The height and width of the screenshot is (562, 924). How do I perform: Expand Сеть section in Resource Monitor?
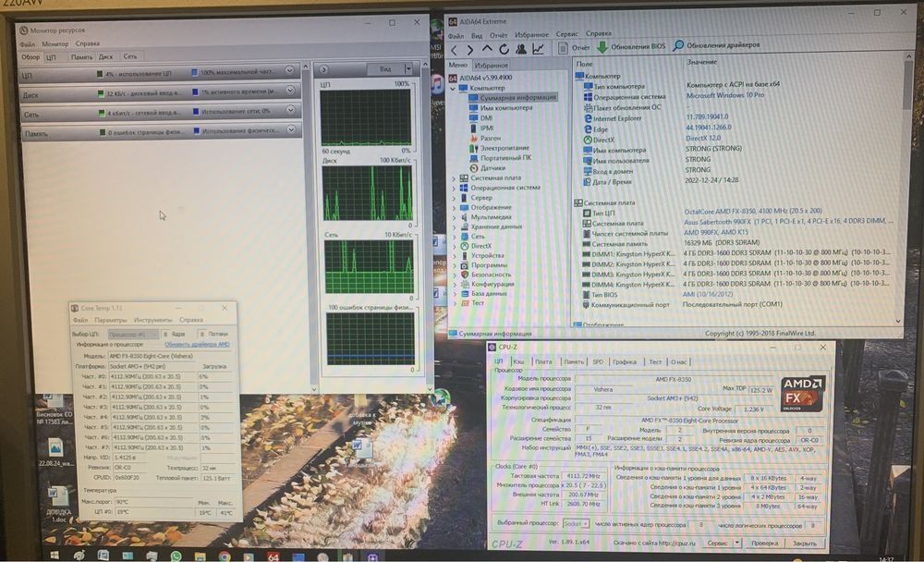click(290, 110)
